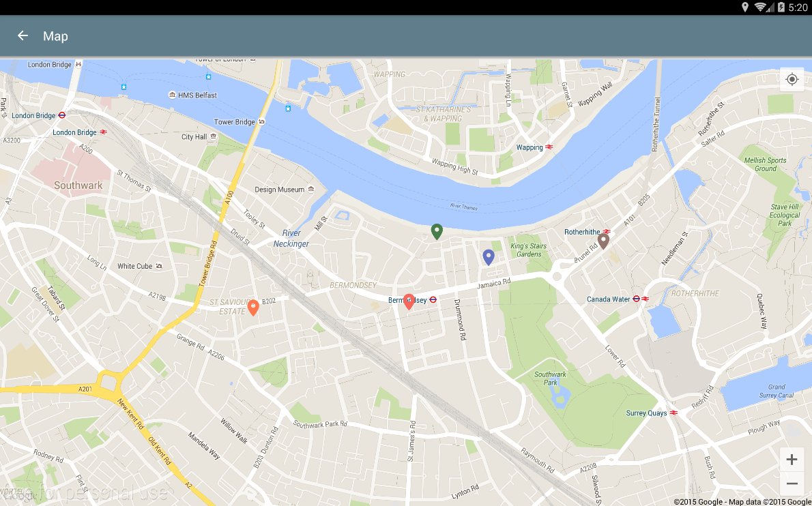
Task: Tap the White Cube gallery marker
Action: click(158, 266)
